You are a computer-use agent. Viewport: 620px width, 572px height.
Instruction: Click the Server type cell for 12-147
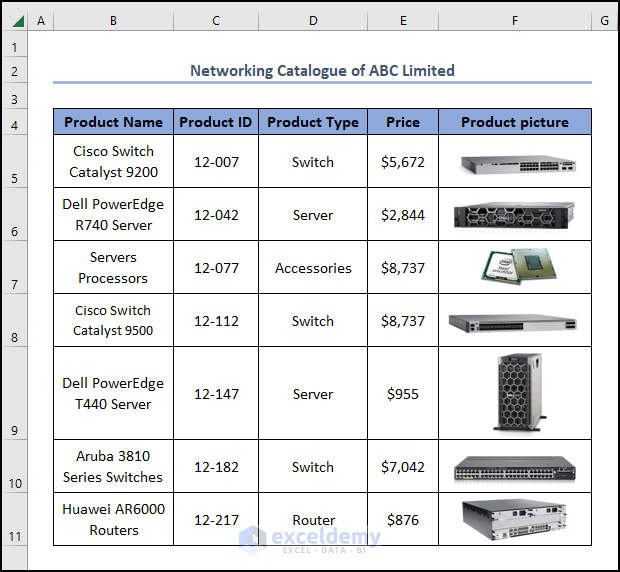pos(313,393)
